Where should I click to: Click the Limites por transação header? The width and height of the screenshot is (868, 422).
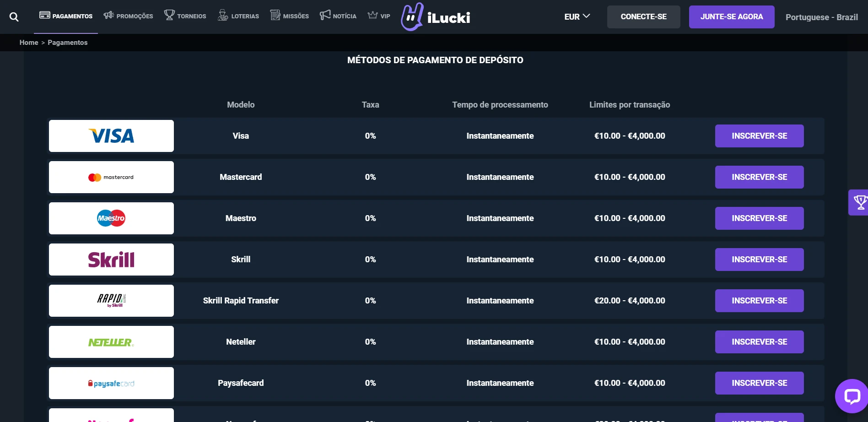[630, 105]
